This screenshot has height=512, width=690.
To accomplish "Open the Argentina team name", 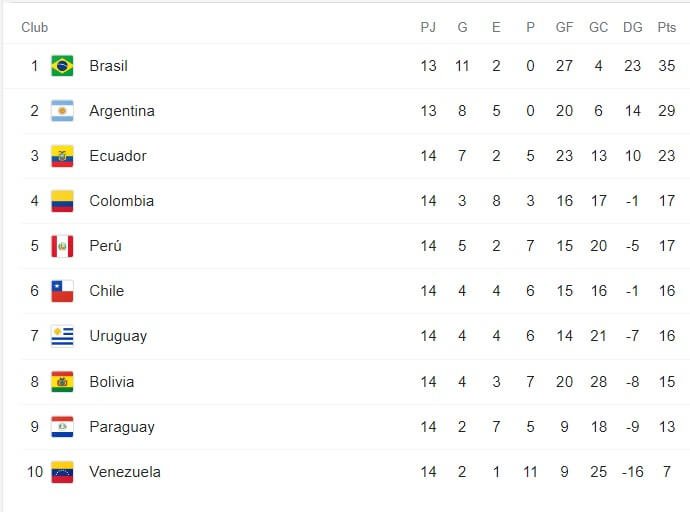I will 122,111.
